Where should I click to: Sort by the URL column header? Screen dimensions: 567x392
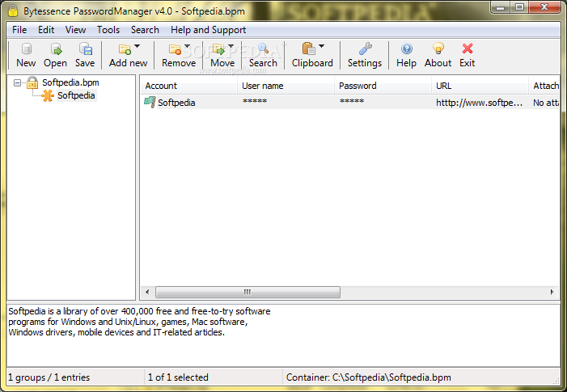480,86
